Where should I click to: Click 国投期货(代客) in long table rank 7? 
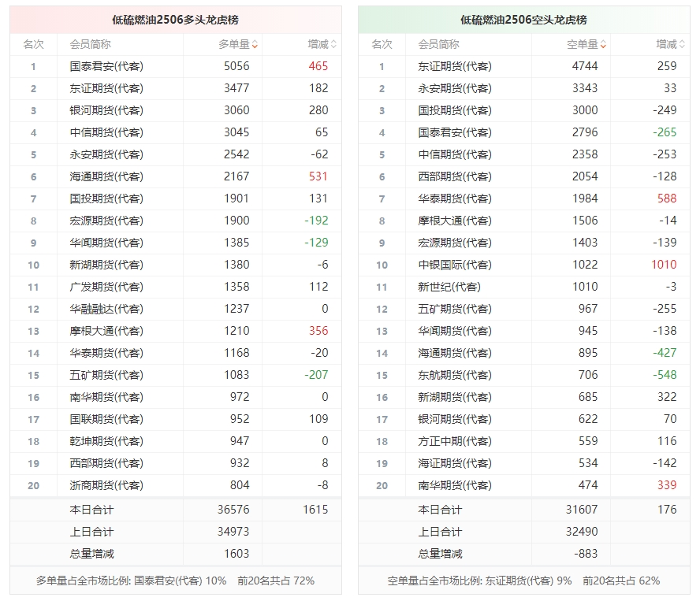106,198
